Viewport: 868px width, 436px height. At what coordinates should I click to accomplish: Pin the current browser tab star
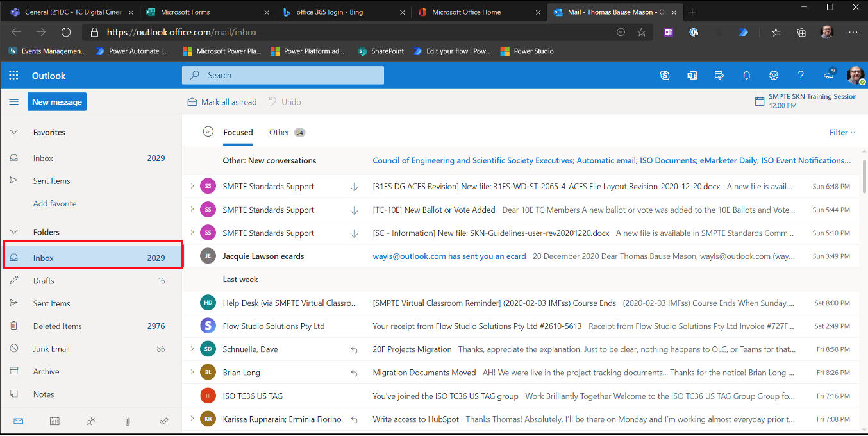coord(641,32)
